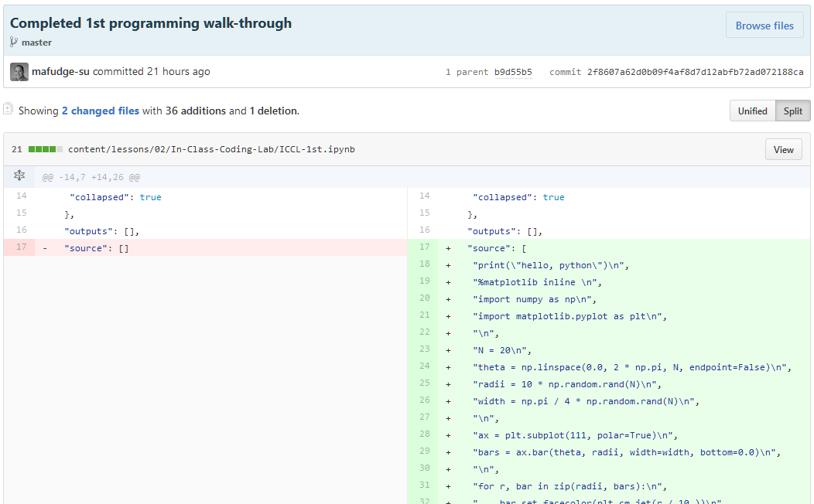Open the mafudge-su author profile link

coord(60,72)
